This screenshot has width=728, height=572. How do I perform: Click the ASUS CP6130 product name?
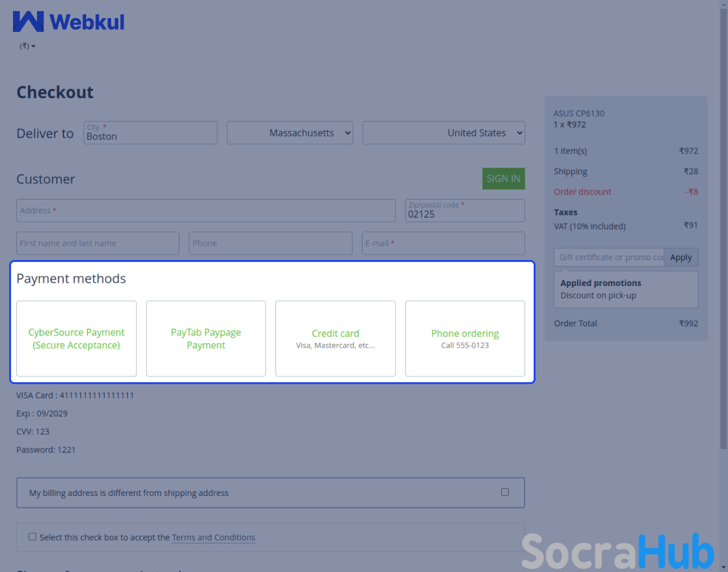click(578, 113)
